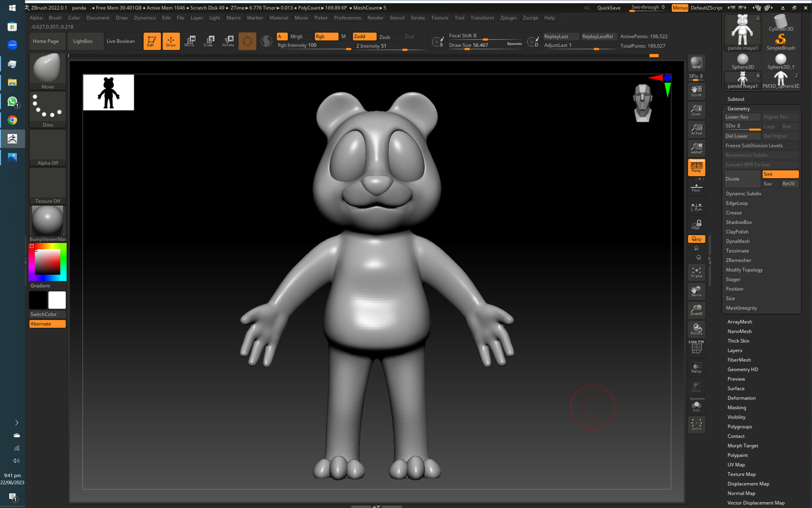Enable Mrgb painting mode
This screenshot has height=508, width=812.
tap(296, 36)
